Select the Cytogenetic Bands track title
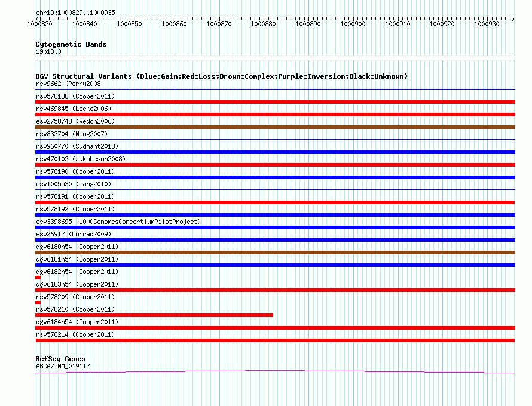 click(x=71, y=44)
